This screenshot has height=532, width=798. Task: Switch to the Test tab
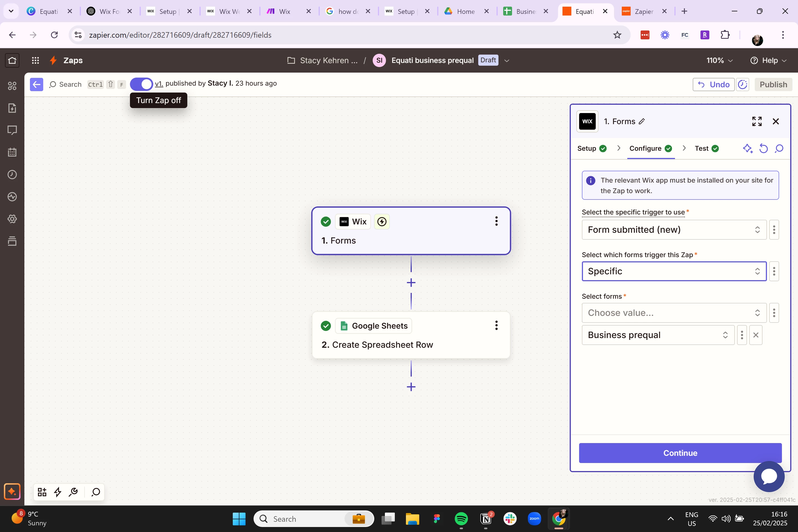click(707, 149)
